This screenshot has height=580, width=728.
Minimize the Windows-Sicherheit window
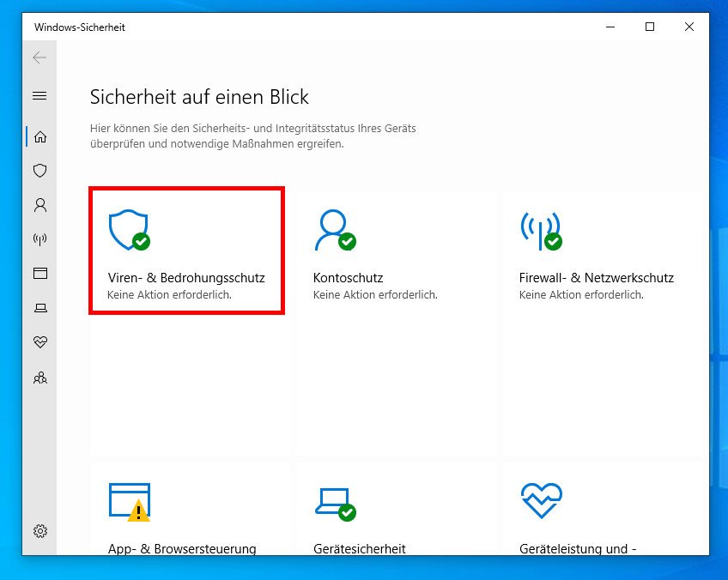[610, 27]
